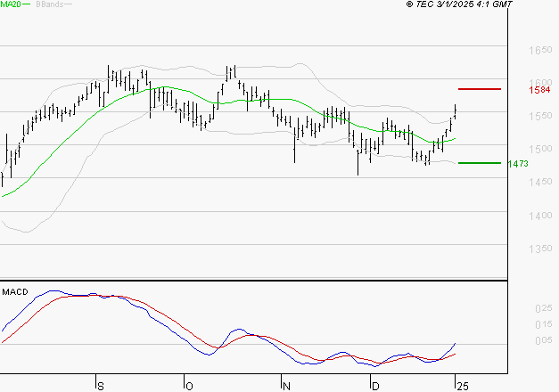Image resolution: width=559 pixels, height=392 pixels.
Task: Click the BBands legend label
Action: [50, 4]
